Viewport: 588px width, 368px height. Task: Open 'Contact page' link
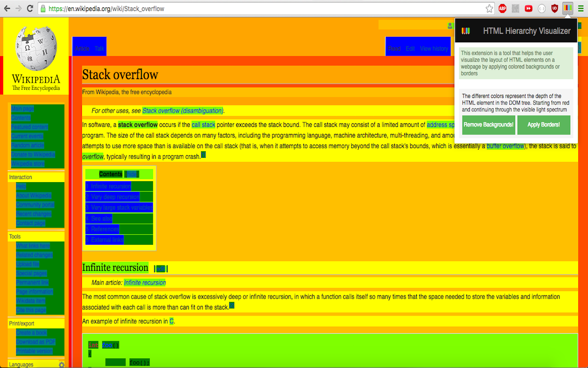click(x=31, y=223)
